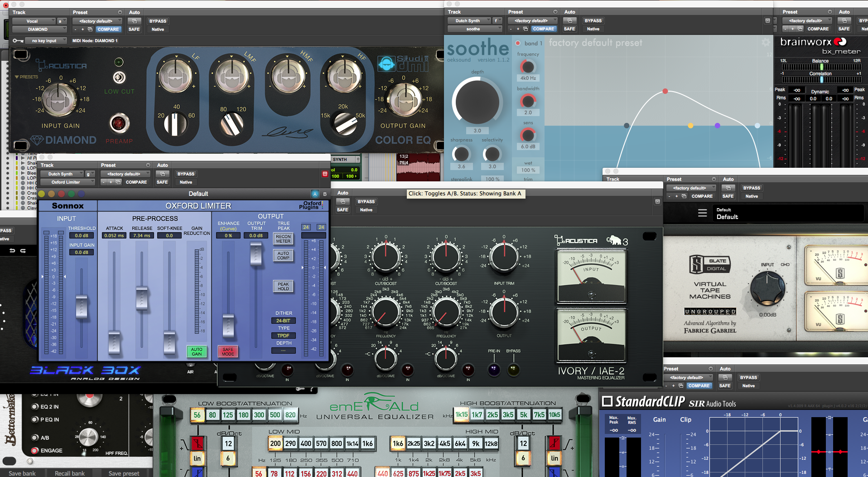Toggle EQ 2 IN on Bettermaker
Image resolution: width=868 pixels, height=477 pixels.
point(34,407)
